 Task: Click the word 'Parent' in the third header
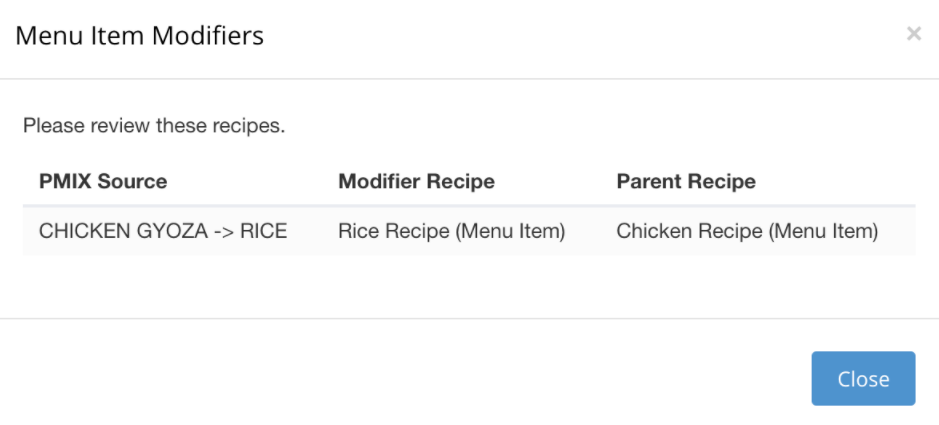652,182
